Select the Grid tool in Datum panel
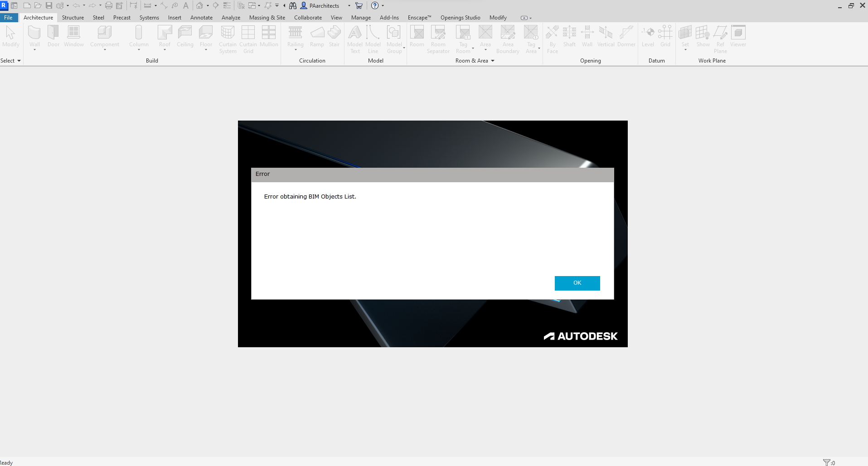The height and width of the screenshot is (466, 868). (665, 36)
